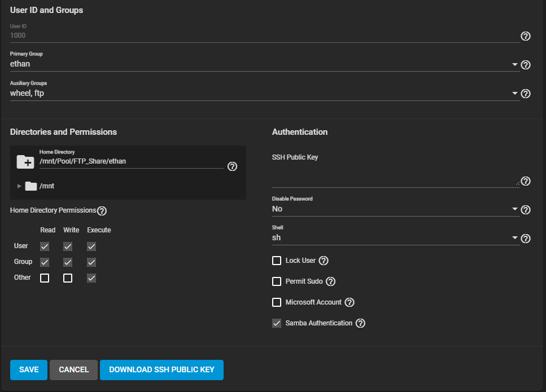Click the 'Authentication' heading

tap(300, 132)
